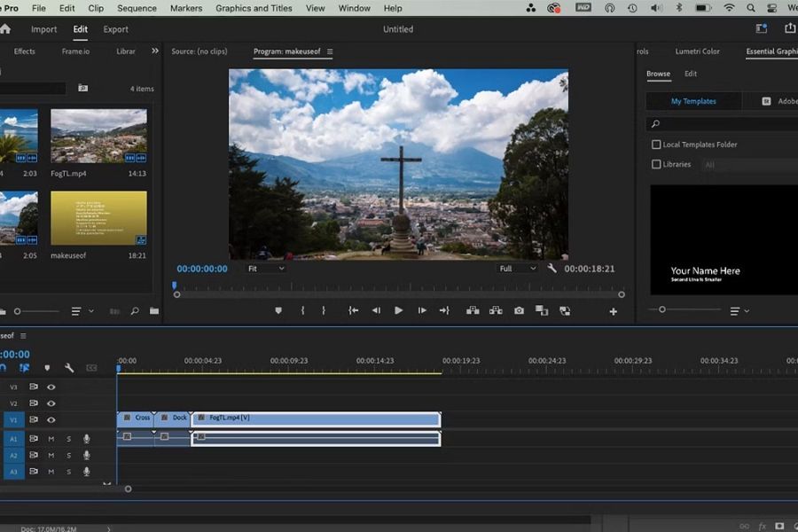The width and height of the screenshot is (798, 532).
Task: Click the Go to In point icon
Action: point(353,310)
